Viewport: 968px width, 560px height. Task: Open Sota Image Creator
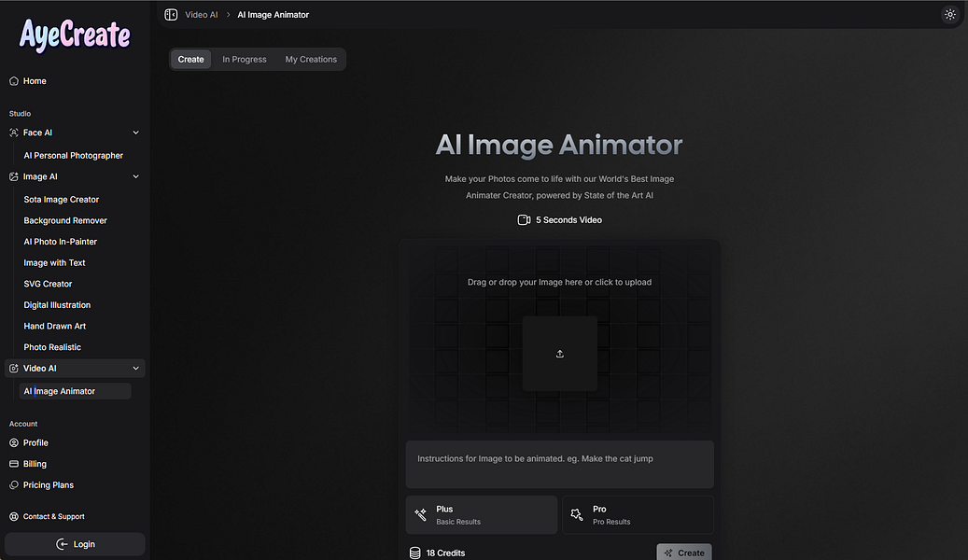click(x=61, y=200)
